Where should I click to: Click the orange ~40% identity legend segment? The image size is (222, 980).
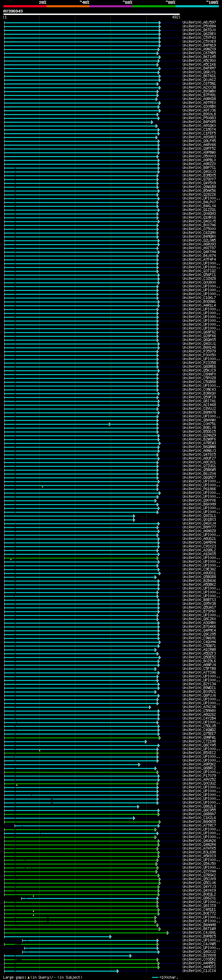(68, 7)
